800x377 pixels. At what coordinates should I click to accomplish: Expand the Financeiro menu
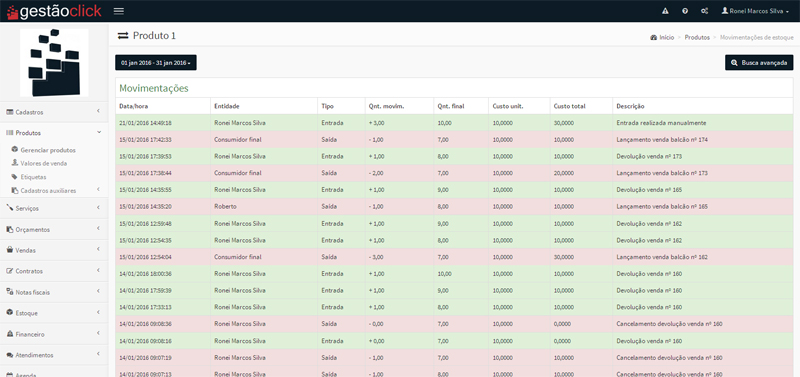[54, 334]
